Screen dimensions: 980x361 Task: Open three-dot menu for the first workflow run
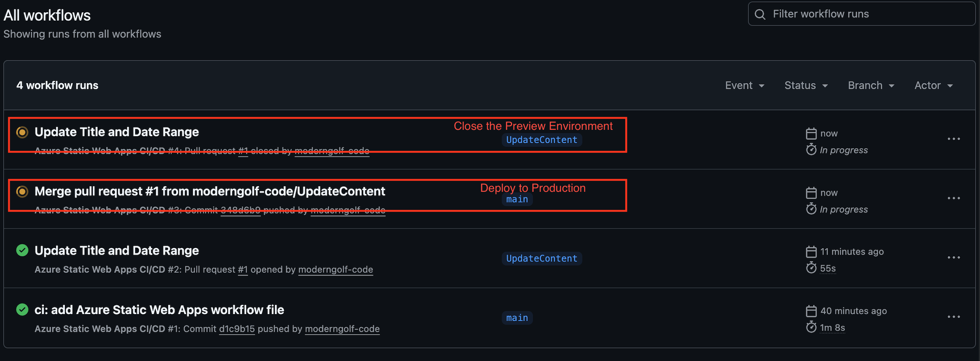(954, 139)
